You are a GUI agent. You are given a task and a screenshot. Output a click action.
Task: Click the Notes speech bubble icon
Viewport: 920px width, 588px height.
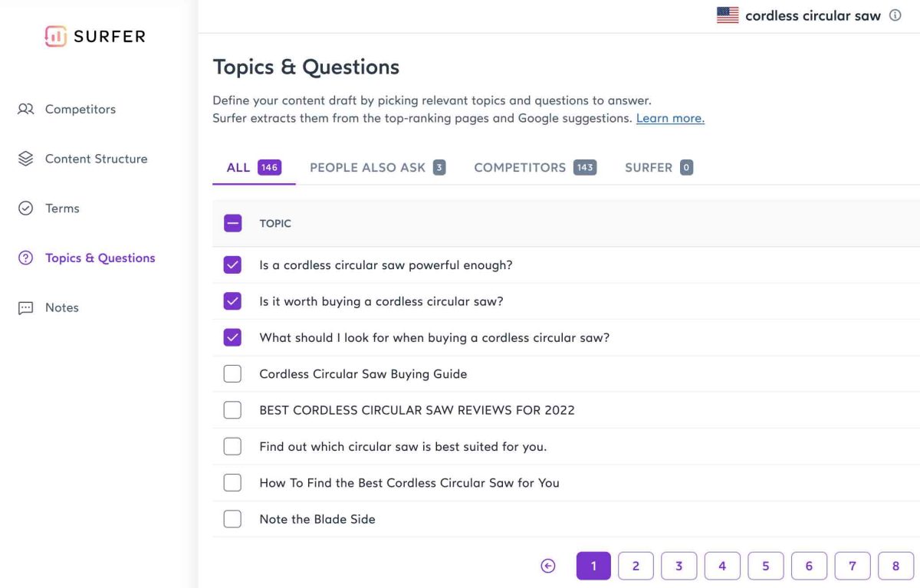pyautogui.click(x=26, y=308)
